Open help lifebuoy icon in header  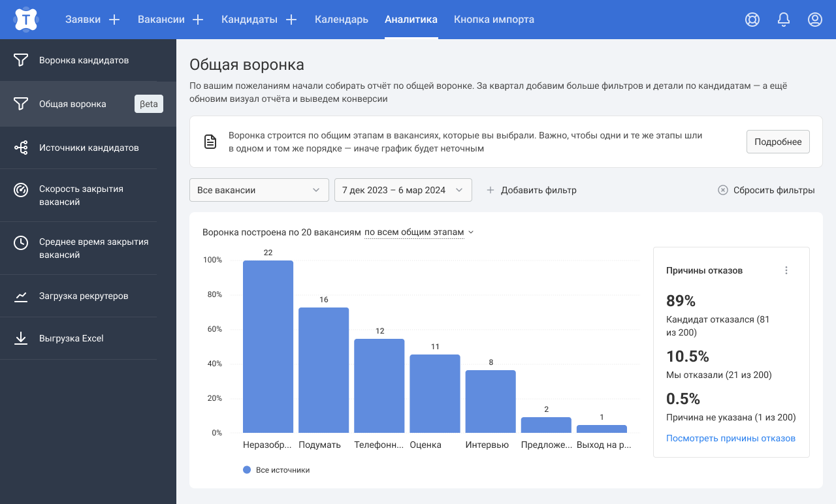[x=752, y=20]
